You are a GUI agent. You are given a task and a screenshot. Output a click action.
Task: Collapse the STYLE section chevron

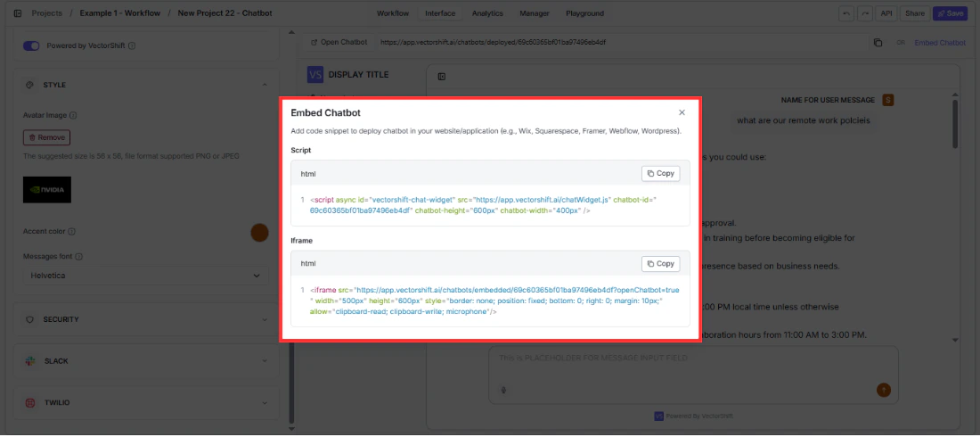point(265,85)
